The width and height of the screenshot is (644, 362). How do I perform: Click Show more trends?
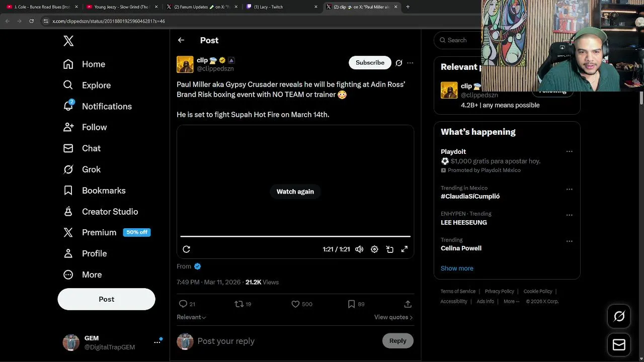pyautogui.click(x=457, y=268)
